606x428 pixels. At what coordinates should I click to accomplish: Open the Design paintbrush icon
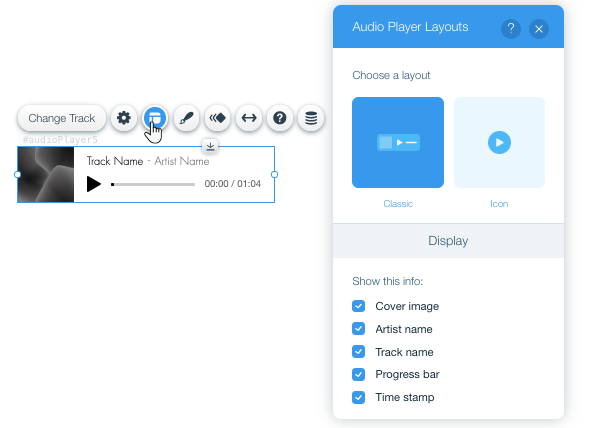coord(186,118)
